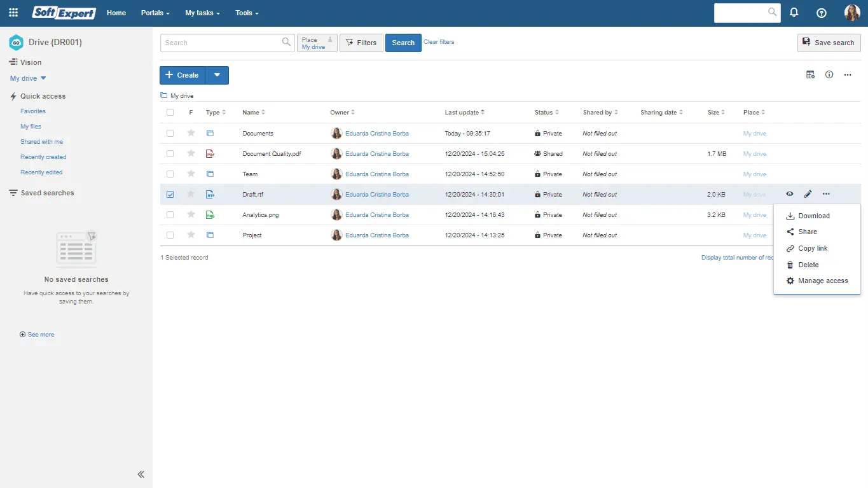Click into the drive Search input field
Screen dimensions: 868x488
click(x=221, y=43)
